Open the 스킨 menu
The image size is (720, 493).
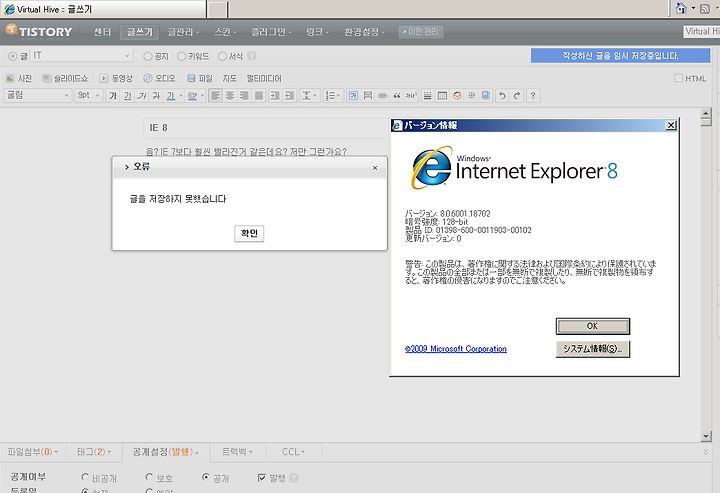[x=225, y=32]
